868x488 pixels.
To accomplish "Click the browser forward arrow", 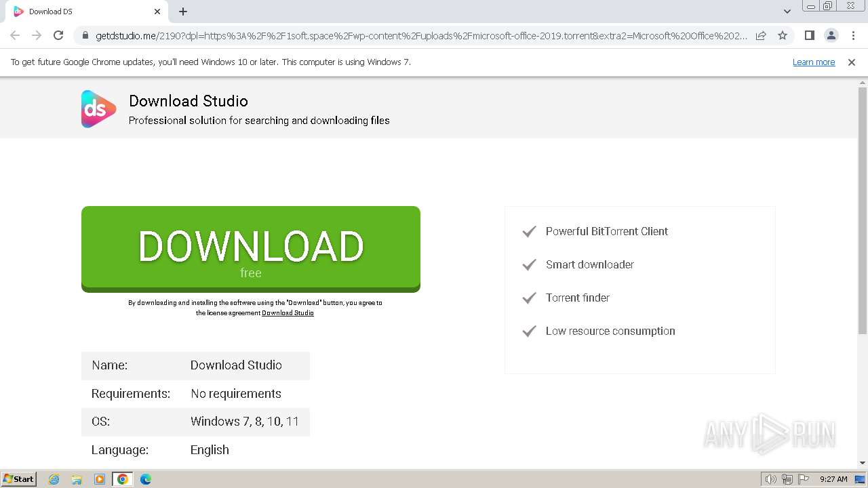I will 37,35.
